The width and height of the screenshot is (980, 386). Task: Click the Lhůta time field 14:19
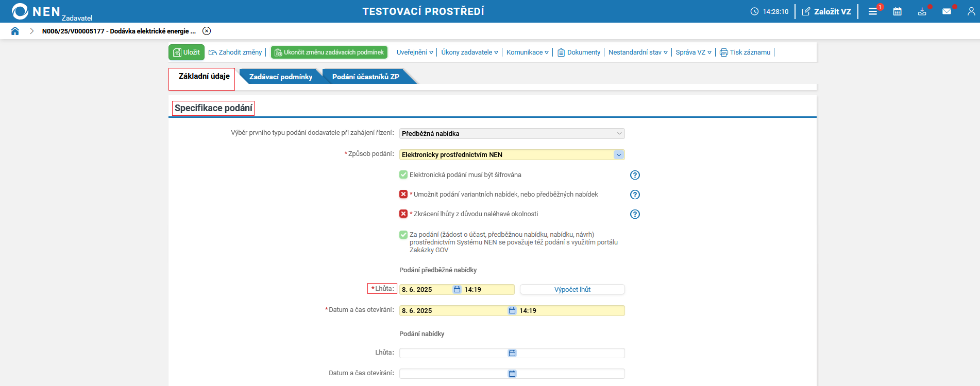488,289
